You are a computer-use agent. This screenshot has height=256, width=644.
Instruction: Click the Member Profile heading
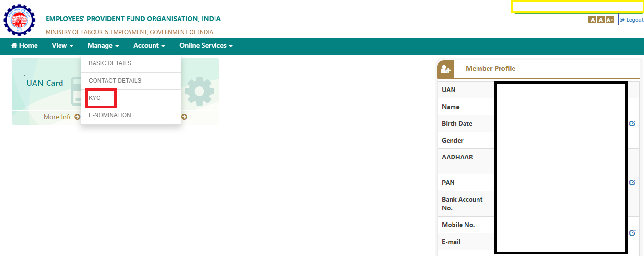[490, 68]
